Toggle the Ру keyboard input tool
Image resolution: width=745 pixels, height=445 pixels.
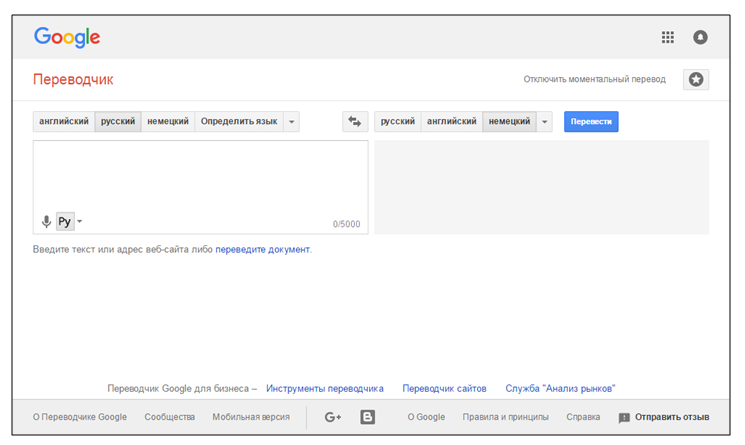coord(65,221)
